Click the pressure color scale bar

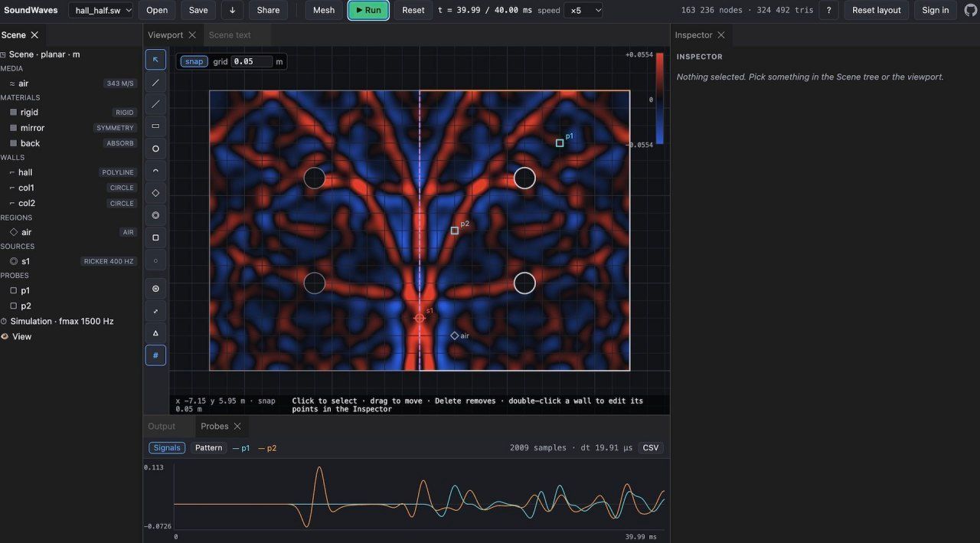tap(660, 98)
